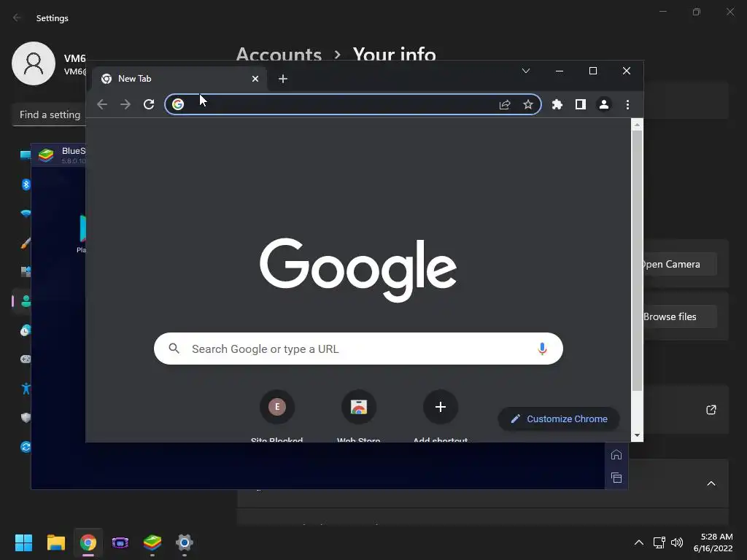Open Time & language in Settings sidebar
747x560 pixels.
click(x=26, y=330)
